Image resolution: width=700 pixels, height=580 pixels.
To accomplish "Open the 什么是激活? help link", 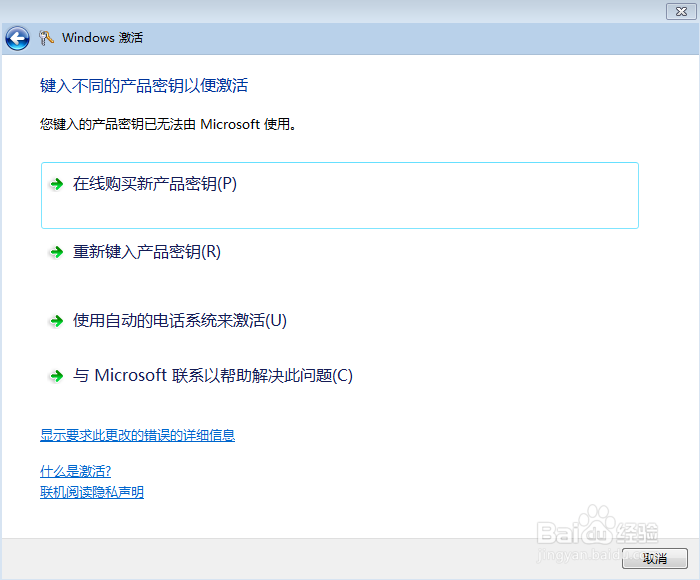I will tap(75, 471).
